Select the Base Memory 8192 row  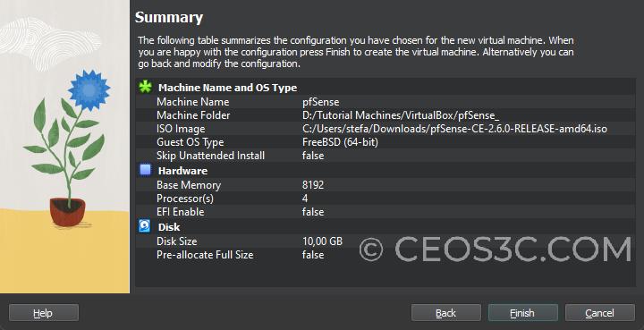[386, 185]
